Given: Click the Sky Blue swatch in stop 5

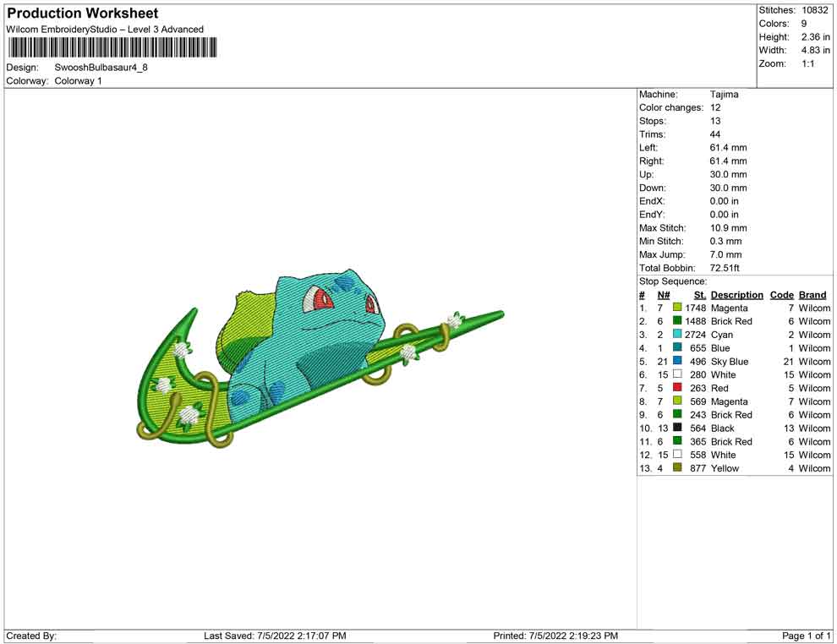Looking at the screenshot, I should [x=677, y=362].
